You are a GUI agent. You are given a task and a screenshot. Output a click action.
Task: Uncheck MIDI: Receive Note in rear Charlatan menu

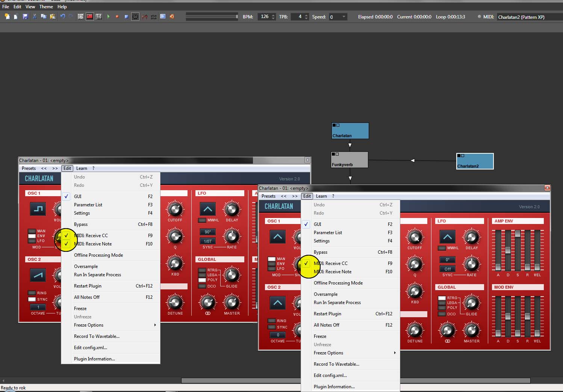(110, 244)
